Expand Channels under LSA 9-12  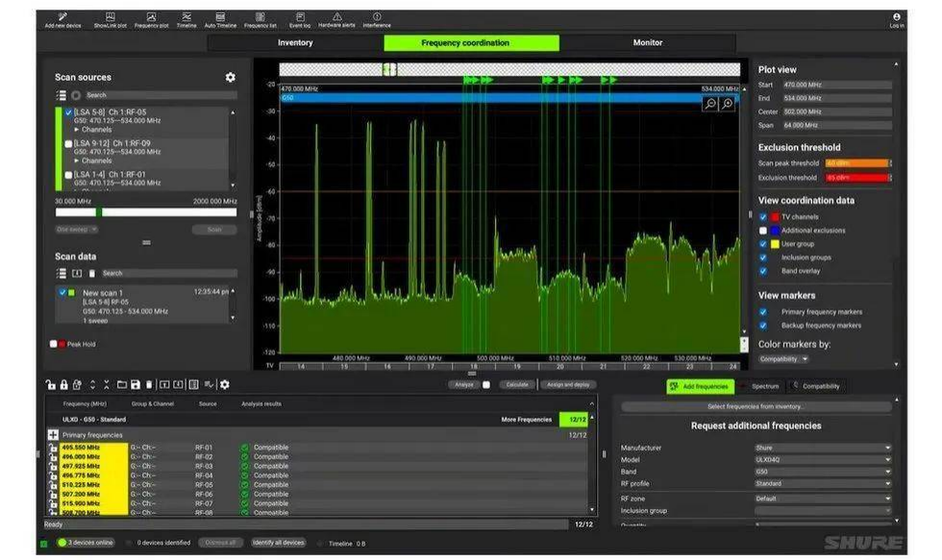coord(76,160)
